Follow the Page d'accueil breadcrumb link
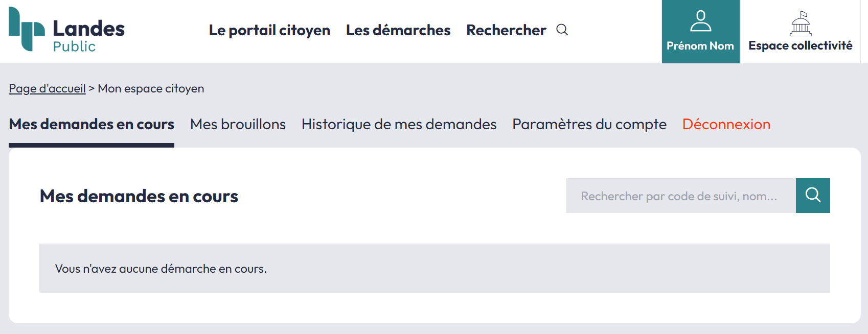Screen dimensions: 868x334 tap(47, 88)
